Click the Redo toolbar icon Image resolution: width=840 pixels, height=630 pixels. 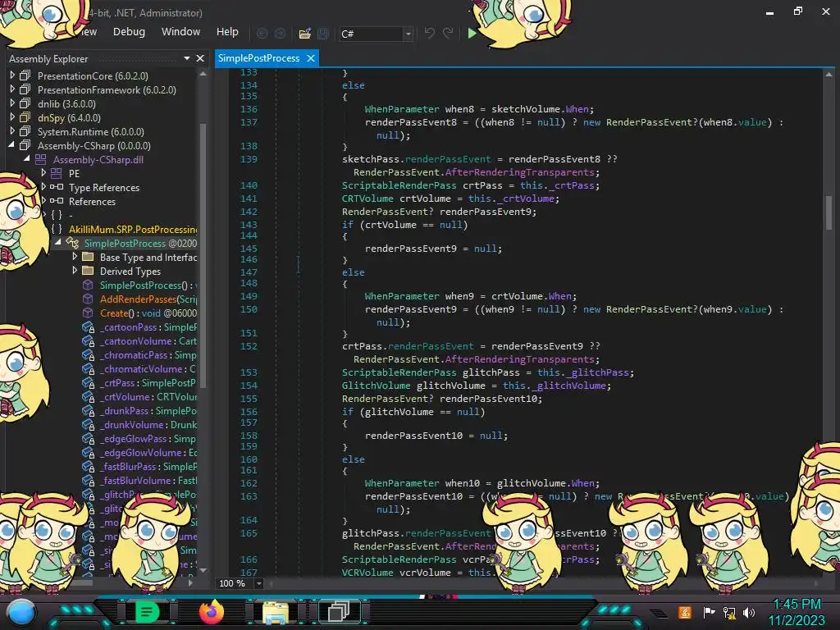point(448,33)
